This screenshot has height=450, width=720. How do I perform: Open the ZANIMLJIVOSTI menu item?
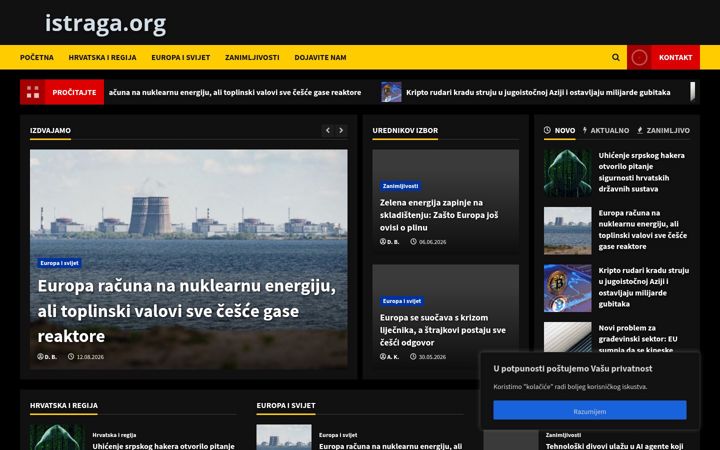click(252, 57)
